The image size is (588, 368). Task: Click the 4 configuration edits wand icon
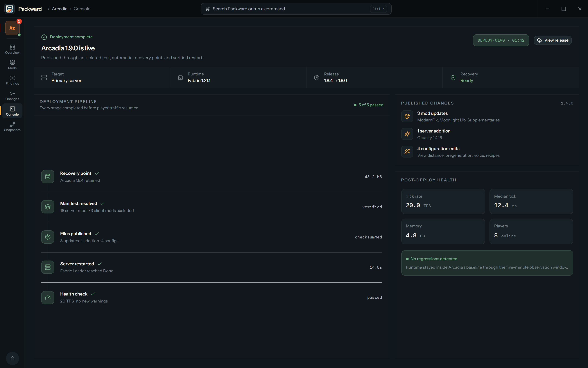coord(407,152)
